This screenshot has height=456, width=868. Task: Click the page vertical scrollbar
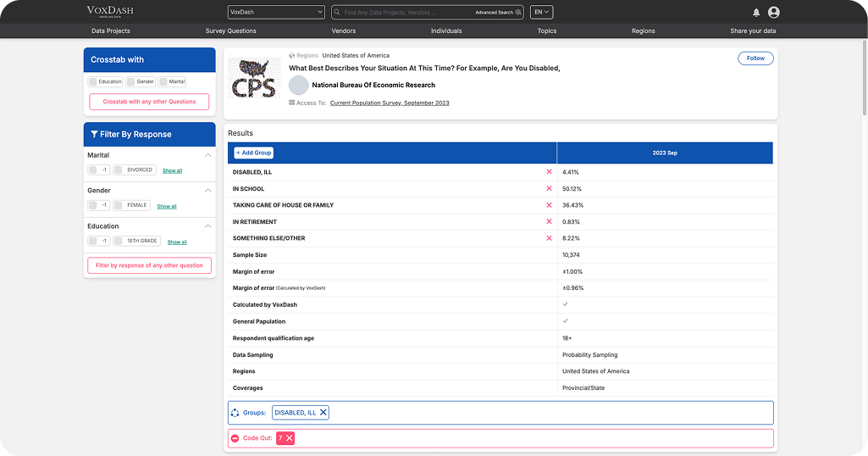(864, 78)
